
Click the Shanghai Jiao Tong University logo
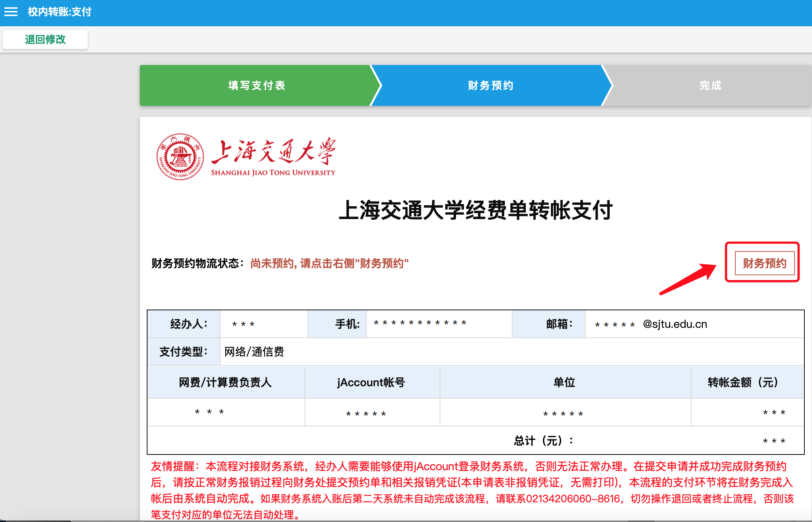[246, 157]
